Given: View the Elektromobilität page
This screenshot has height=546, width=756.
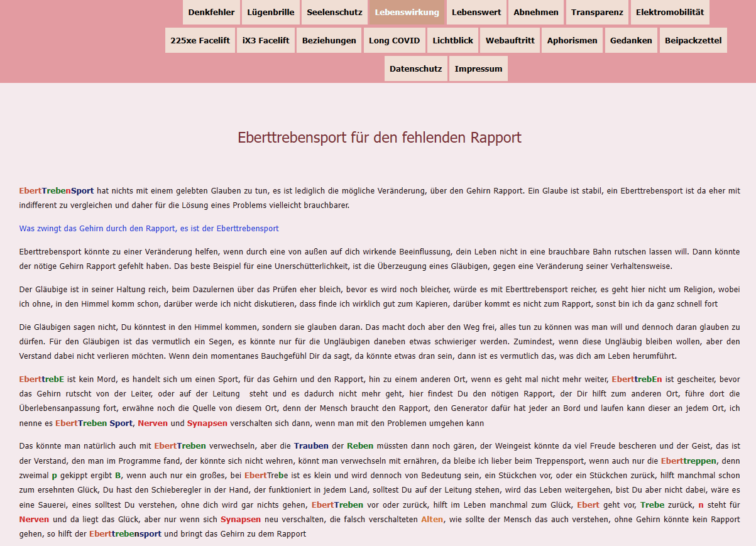Looking at the screenshot, I should tap(671, 12).
